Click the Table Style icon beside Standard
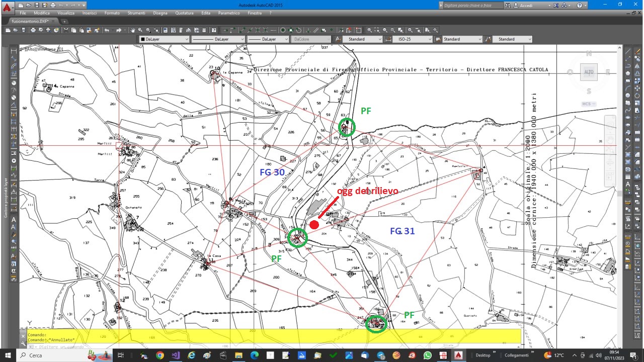Viewport: 644px width, 362px height. click(x=438, y=39)
